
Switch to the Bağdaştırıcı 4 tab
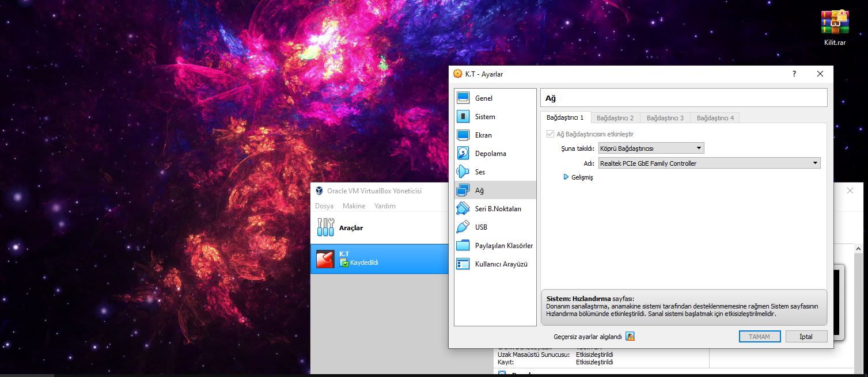715,118
